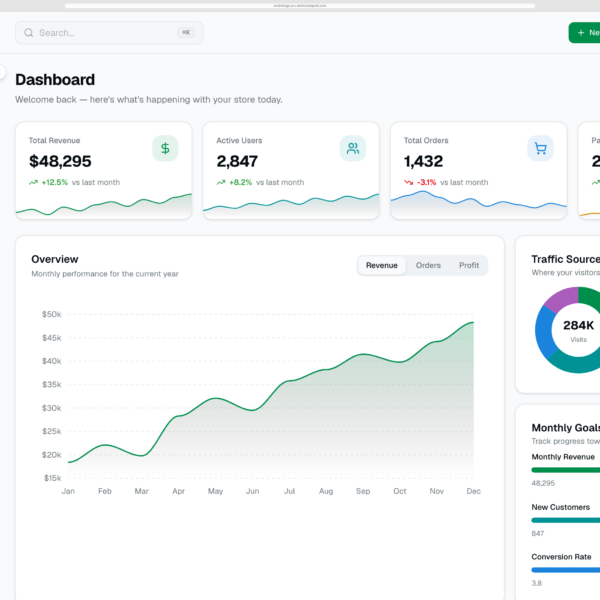Focus the Search input field
This screenshot has width=600, height=600.
109,33
